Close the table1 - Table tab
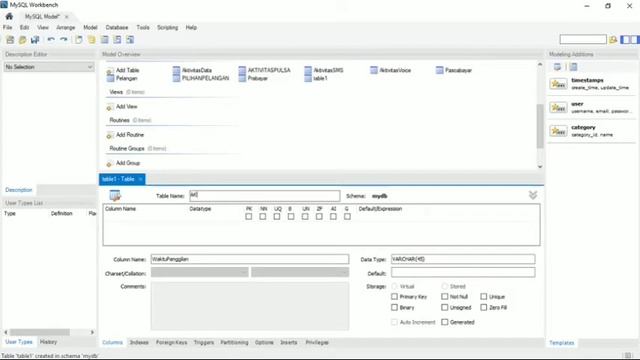The height and width of the screenshot is (360, 640). click(140, 179)
